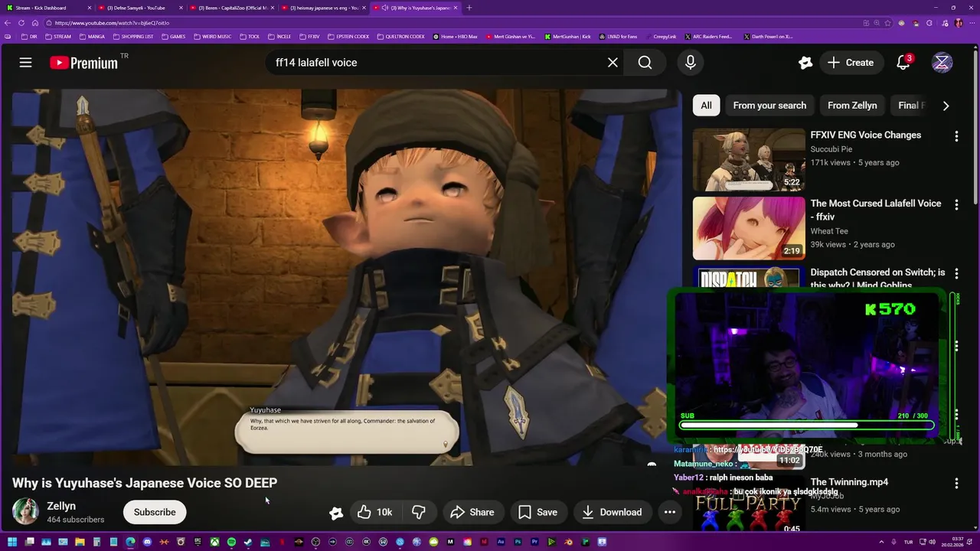Open ARC Raiders Feed bookmark

point(709,36)
